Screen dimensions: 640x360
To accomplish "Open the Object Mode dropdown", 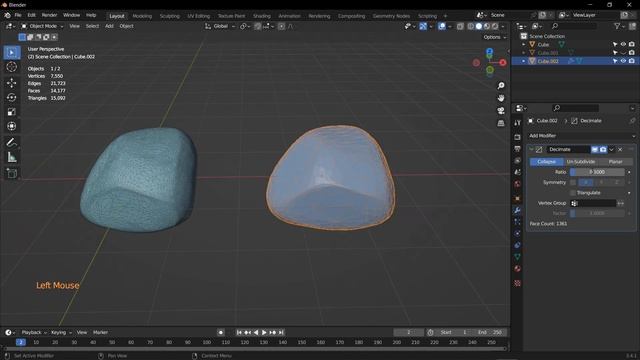I will tap(42, 26).
